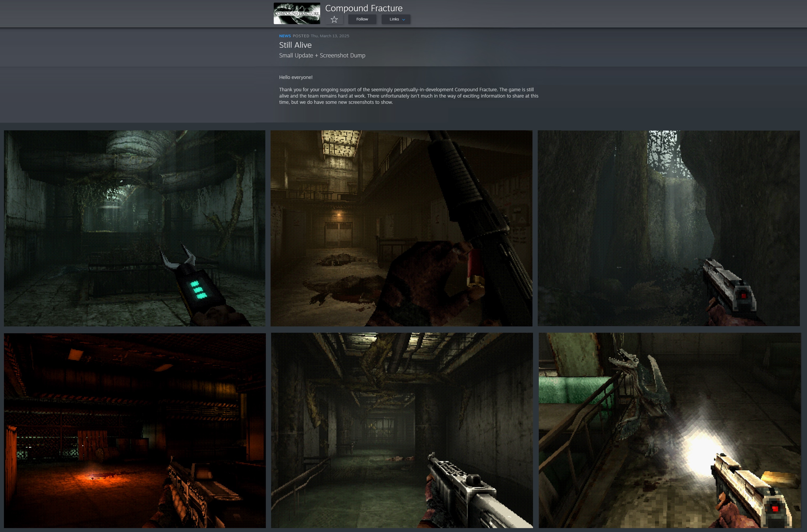The height and width of the screenshot is (532, 807).
Task: Open screenshot of dinosaur being shot
Action: [669, 430]
